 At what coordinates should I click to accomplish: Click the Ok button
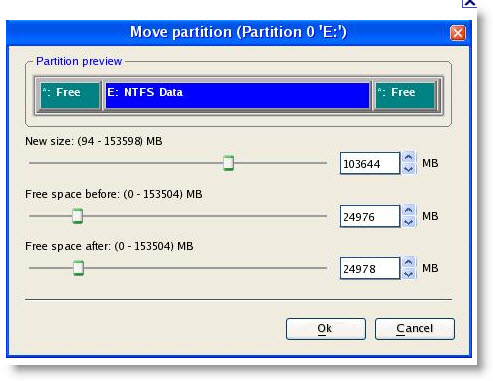point(325,329)
